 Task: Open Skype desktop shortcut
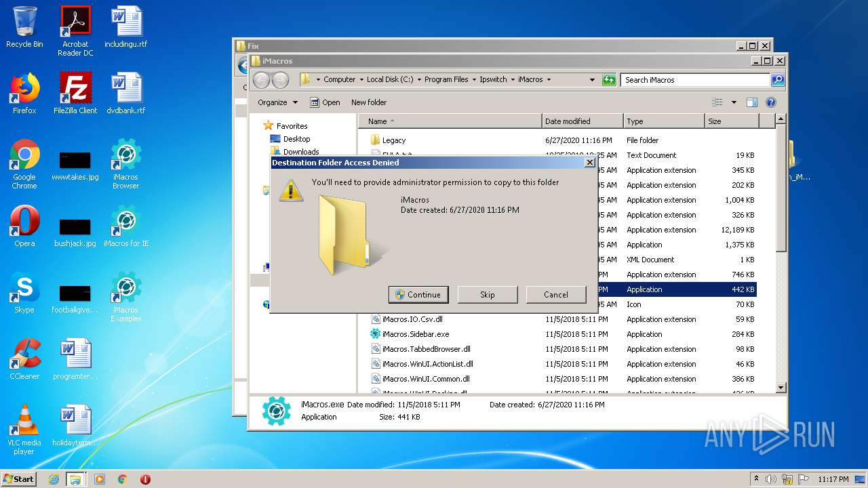(x=24, y=293)
